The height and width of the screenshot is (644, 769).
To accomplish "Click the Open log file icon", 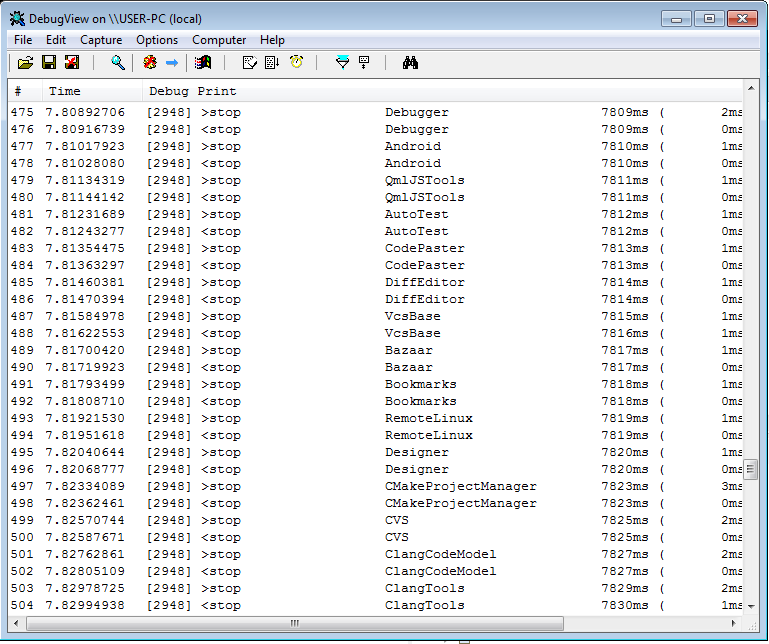I will point(25,63).
